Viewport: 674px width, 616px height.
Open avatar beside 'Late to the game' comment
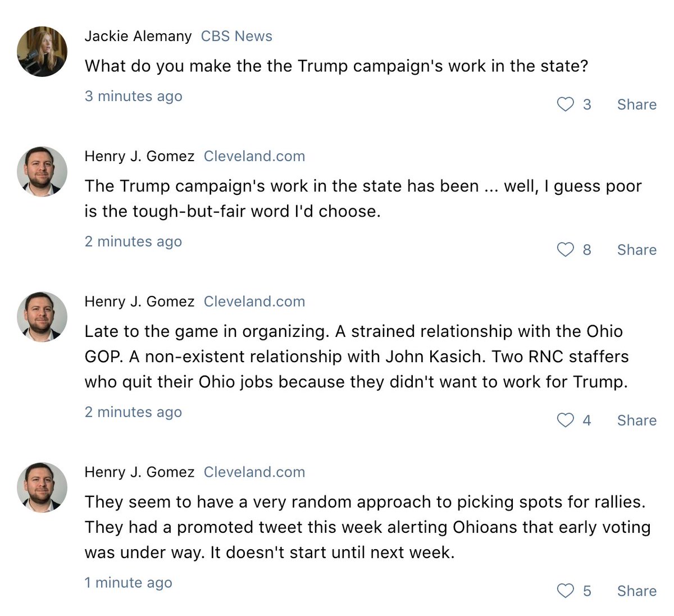point(42,317)
